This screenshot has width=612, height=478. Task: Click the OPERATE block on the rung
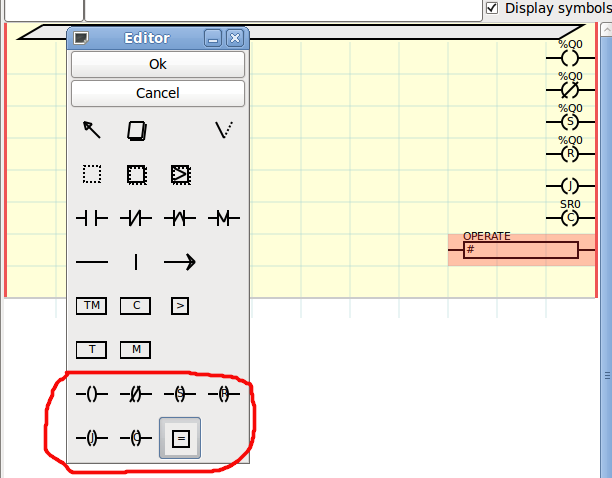tap(520, 249)
